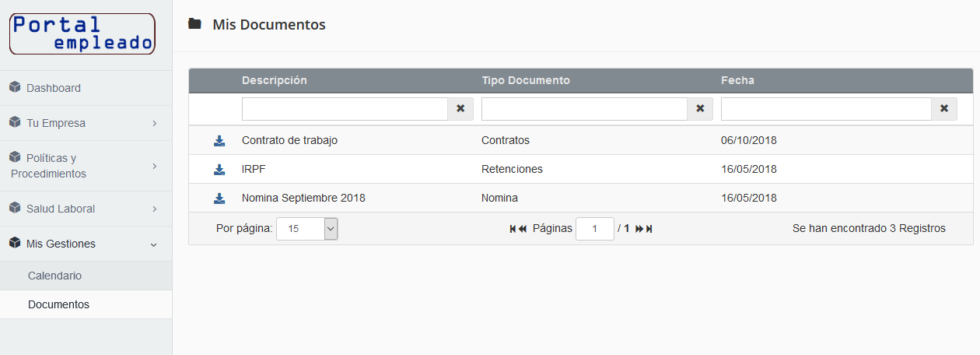This screenshot has height=355, width=980.
Task: Open Calendario in the sidebar
Action: click(x=54, y=276)
